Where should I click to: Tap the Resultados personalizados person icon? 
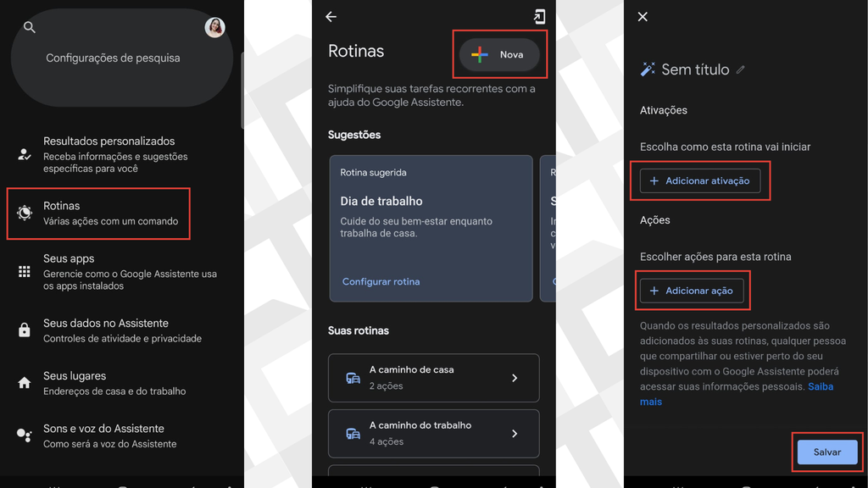[x=25, y=154]
